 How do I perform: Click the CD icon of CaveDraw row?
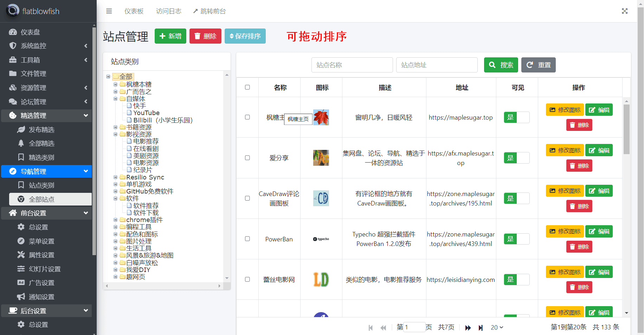321,198
